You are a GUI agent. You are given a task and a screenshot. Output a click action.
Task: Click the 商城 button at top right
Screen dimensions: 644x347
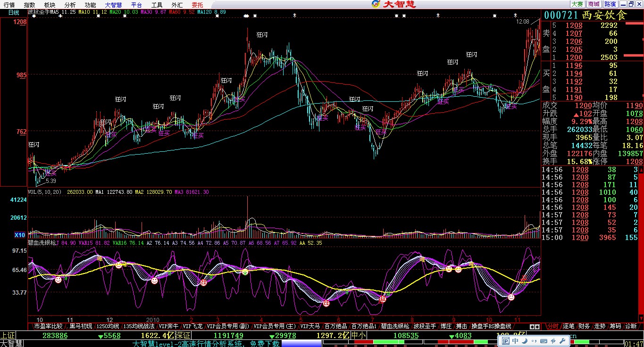594,4
